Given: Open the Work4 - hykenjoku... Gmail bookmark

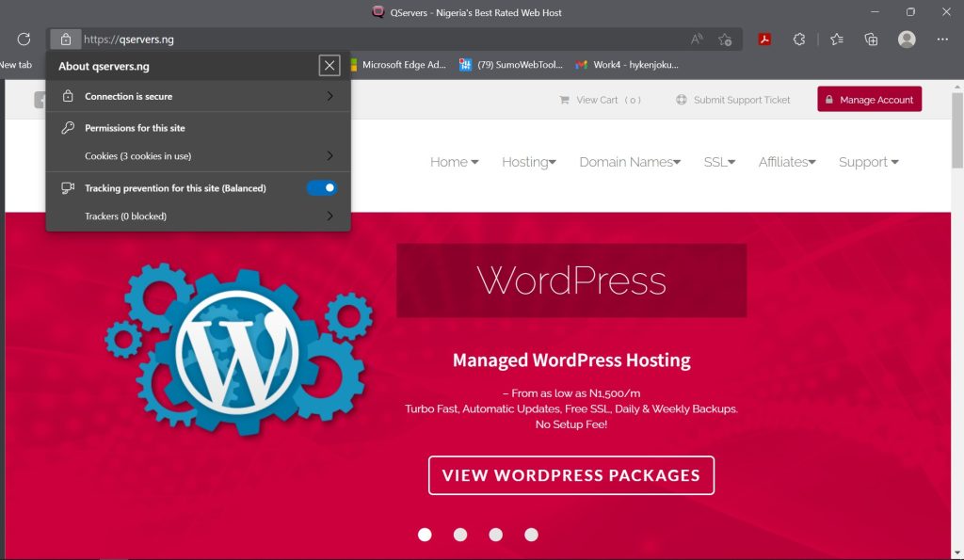Looking at the screenshot, I should coord(626,65).
